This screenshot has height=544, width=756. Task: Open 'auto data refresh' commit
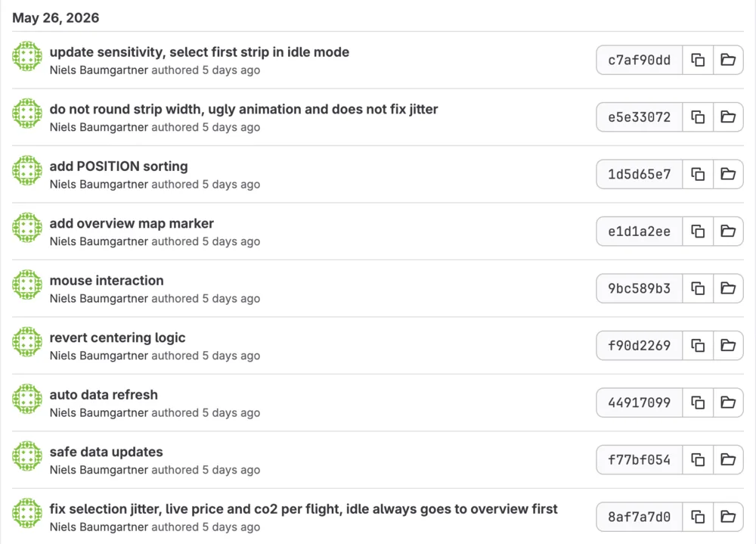point(104,395)
